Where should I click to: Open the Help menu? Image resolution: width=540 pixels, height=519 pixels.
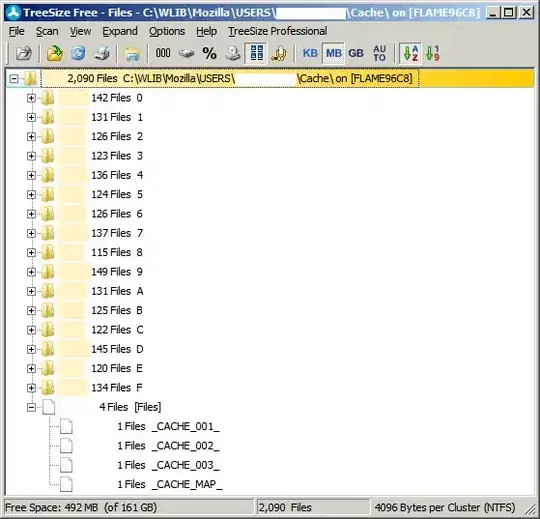point(207,31)
